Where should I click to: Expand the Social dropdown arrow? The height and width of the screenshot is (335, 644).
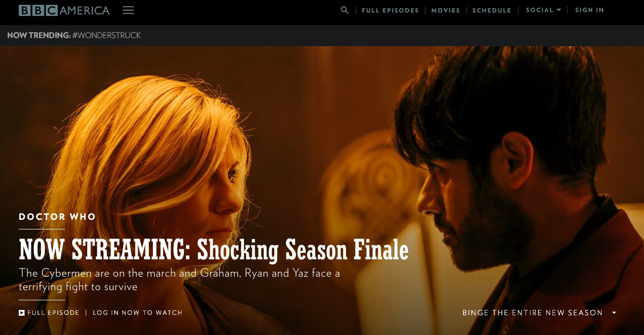[559, 10]
